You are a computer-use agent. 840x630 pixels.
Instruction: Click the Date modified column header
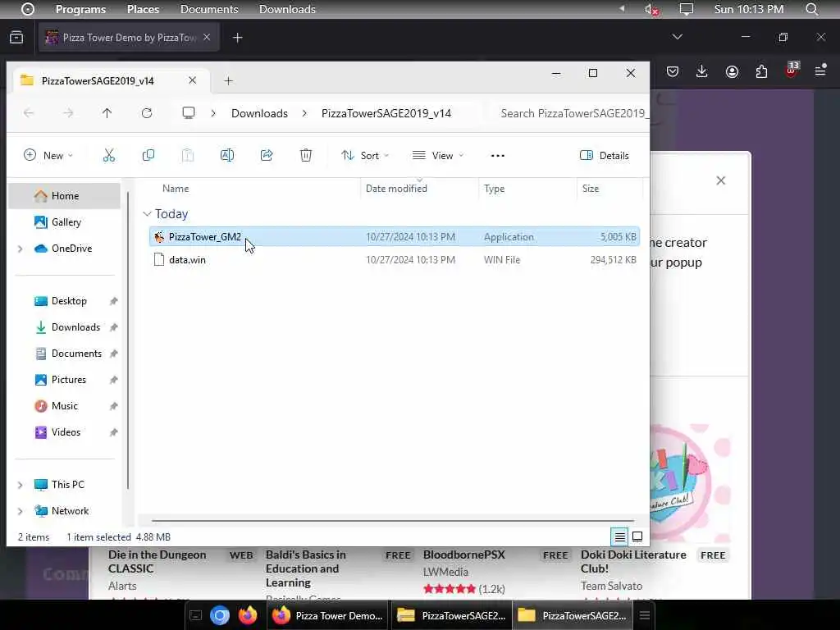(396, 189)
